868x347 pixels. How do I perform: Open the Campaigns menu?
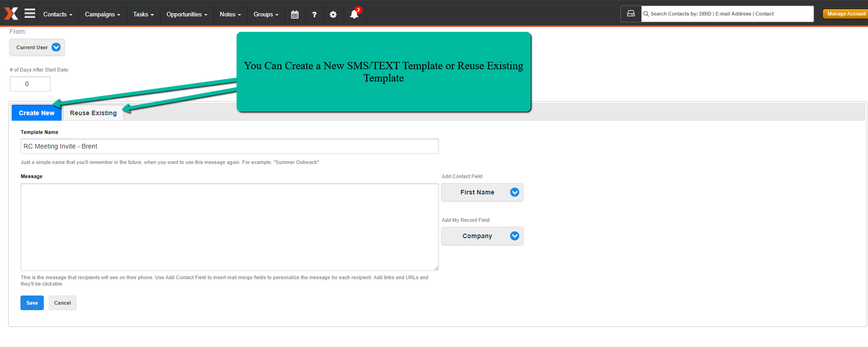coord(103,15)
